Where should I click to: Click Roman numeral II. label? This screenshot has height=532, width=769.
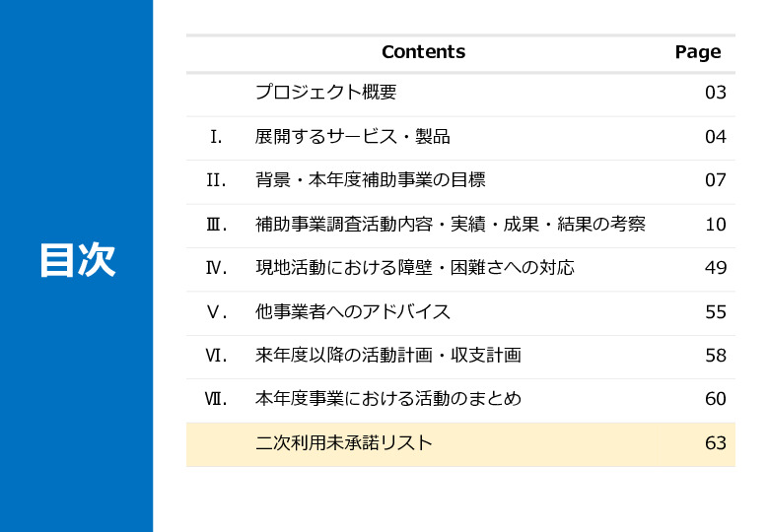point(216,180)
